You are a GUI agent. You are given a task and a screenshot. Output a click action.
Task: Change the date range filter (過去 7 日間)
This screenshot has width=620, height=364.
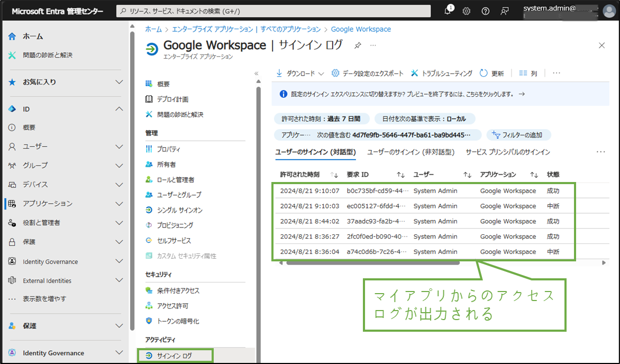point(321,119)
